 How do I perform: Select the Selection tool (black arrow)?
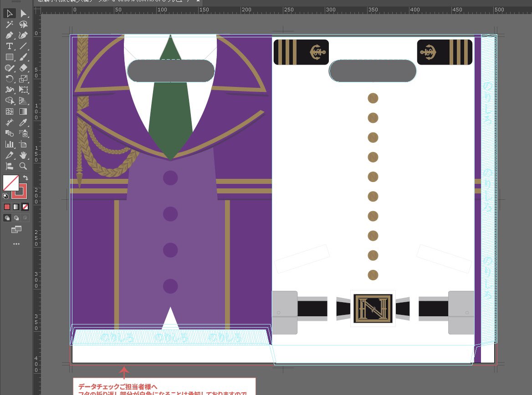tap(10, 14)
